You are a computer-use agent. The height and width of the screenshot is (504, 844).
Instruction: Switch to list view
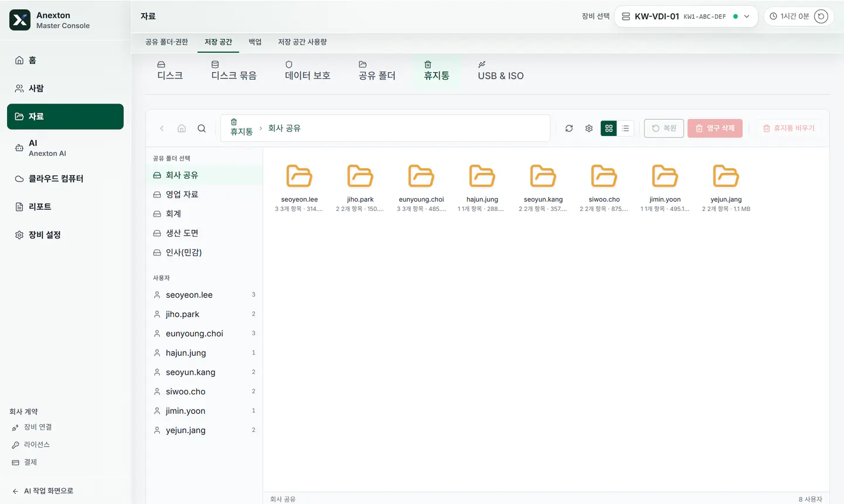click(625, 128)
